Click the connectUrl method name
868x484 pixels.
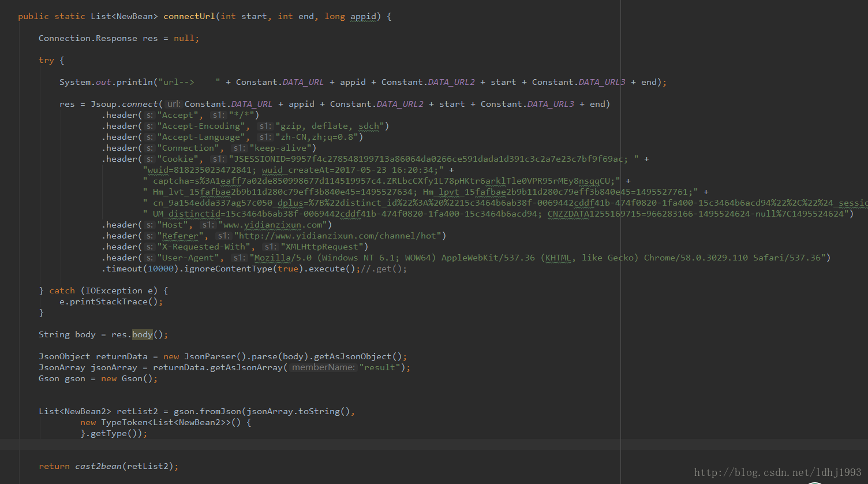coord(189,16)
